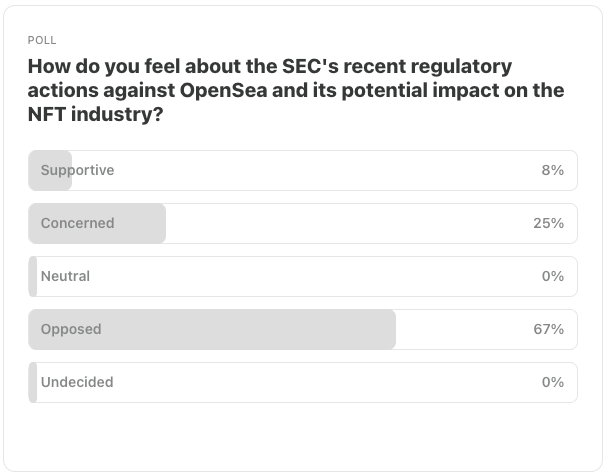The width and height of the screenshot is (605, 474).
Task: Click the 67% result for Opposed
Action: (548, 329)
